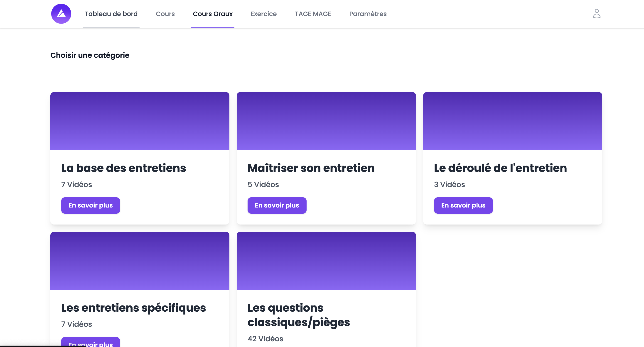The height and width of the screenshot is (347, 644).
Task: Click the Choisir une catégorie heading
Action: click(90, 55)
